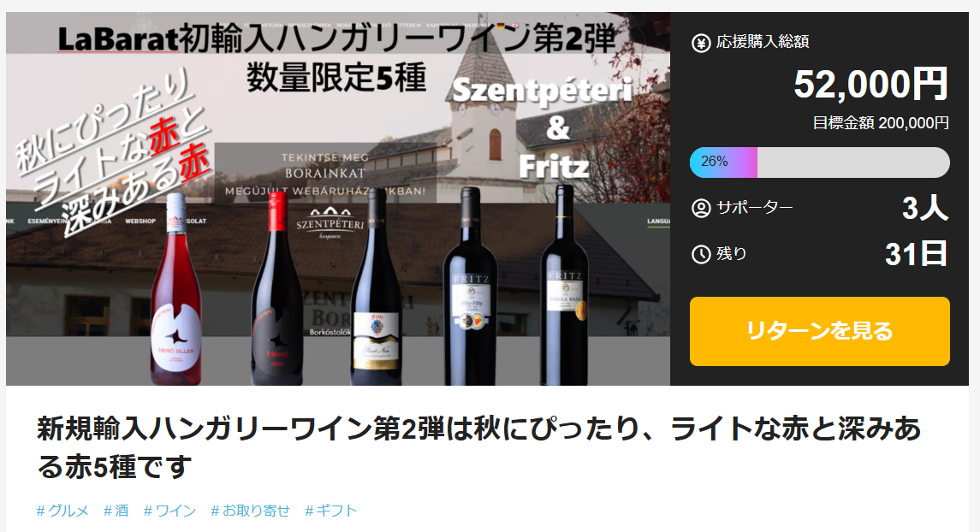This screenshot has width=980, height=532.
Task: Click the Fritz Pinot Noir bottle
Action: pos(377,287)
